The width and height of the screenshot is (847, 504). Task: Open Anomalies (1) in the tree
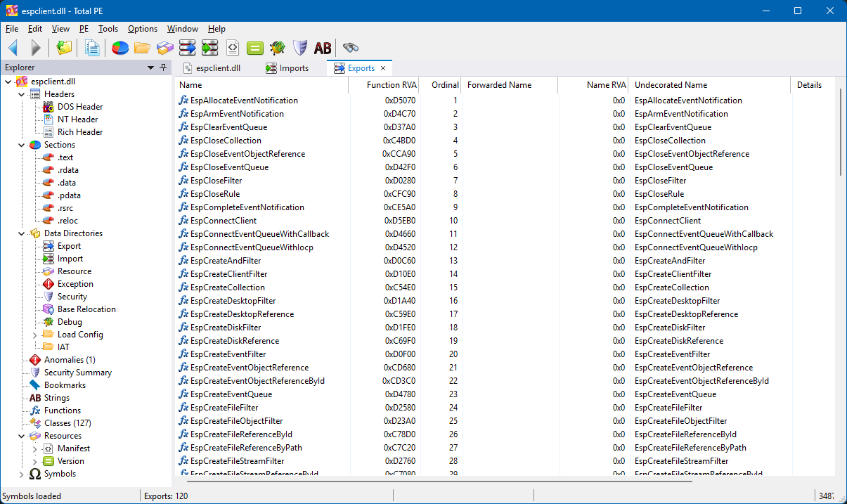70,360
